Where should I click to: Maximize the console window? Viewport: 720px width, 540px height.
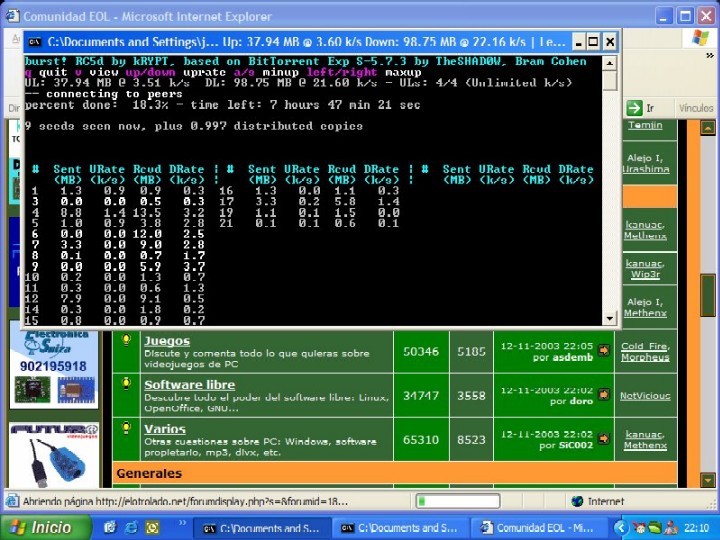pyautogui.click(x=593, y=42)
